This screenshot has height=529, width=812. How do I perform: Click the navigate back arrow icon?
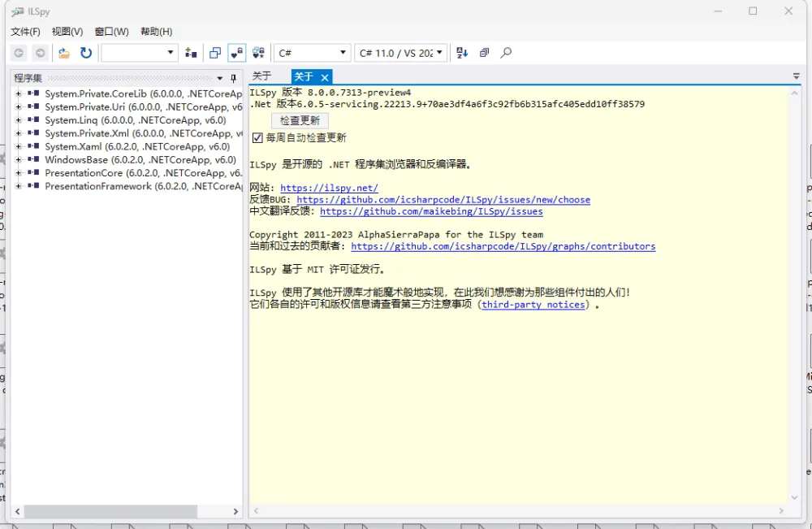18,52
